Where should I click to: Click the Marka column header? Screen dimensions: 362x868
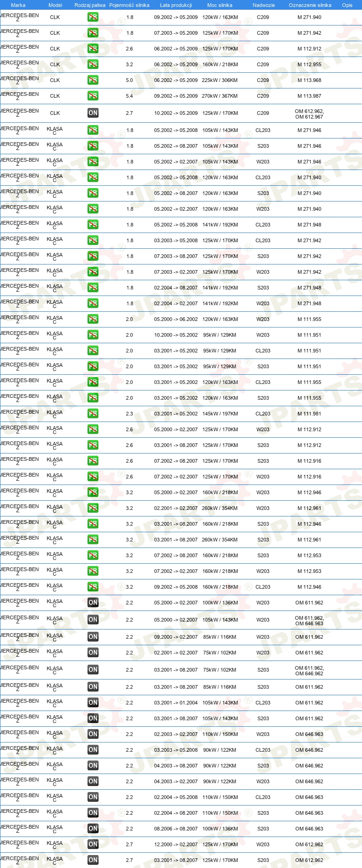pyautogui.click(x=18, y=5)
